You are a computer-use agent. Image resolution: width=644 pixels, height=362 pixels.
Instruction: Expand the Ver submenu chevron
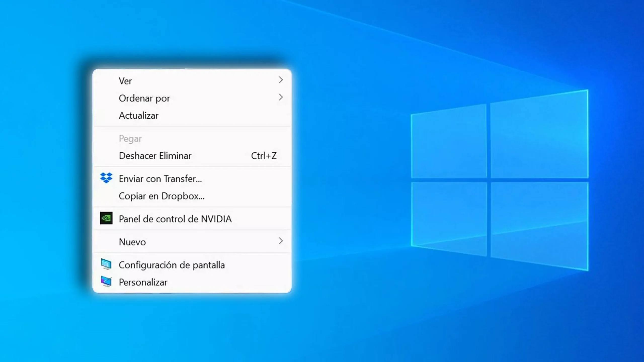tap(281, 80)
